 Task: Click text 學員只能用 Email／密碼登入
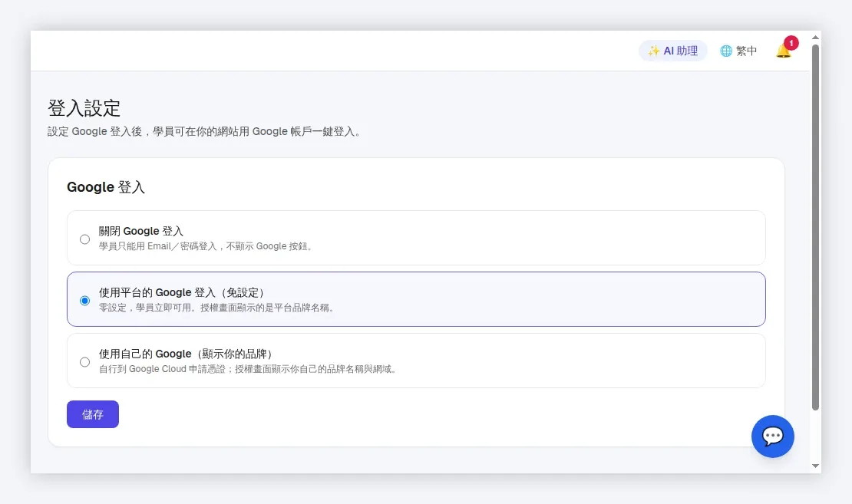[x=157, y=246]
